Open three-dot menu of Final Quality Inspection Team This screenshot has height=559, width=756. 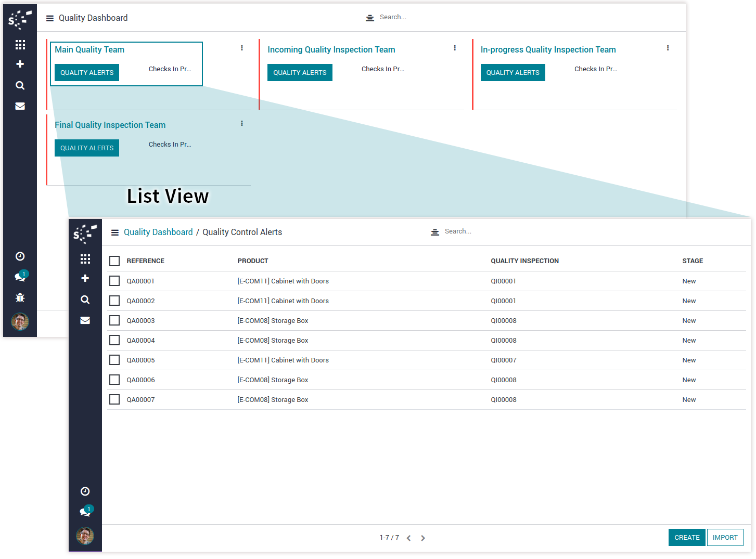[242, 124]
